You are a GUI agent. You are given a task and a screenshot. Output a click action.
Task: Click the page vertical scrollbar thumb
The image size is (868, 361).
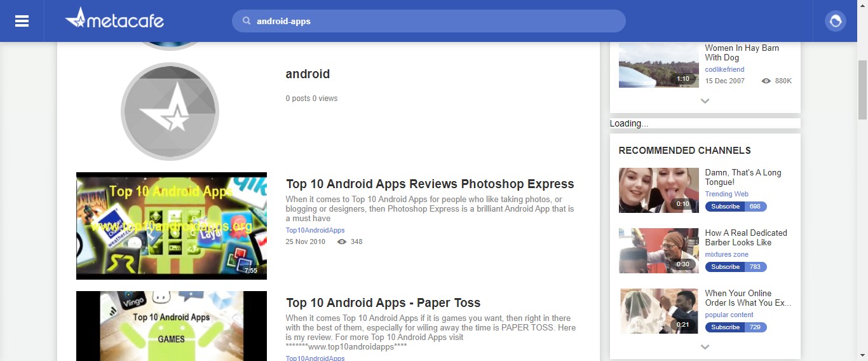point(862,90)
